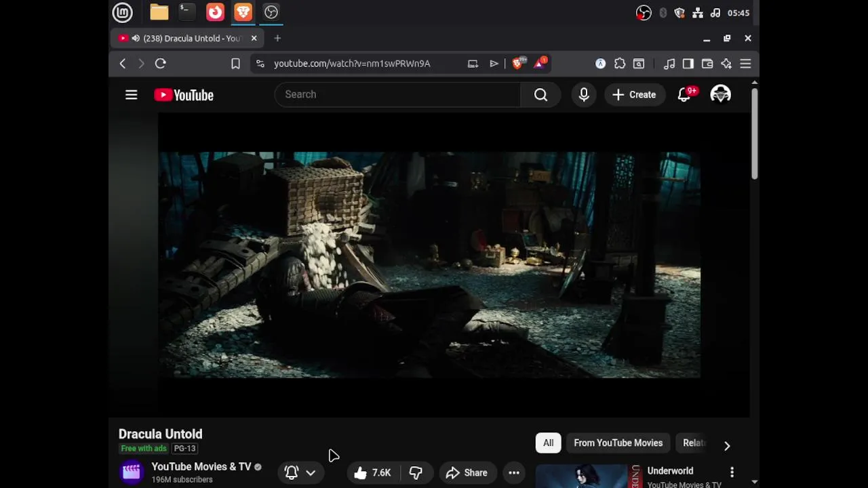Open a new browser tab

pyautogui.click(x=277, y=39)
